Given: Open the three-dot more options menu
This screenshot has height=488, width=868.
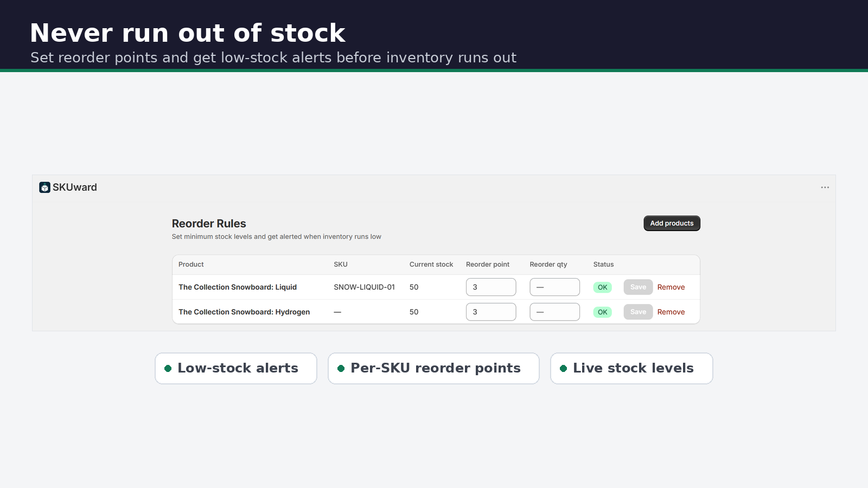Looking at the screenshot, I should [825, 188].
